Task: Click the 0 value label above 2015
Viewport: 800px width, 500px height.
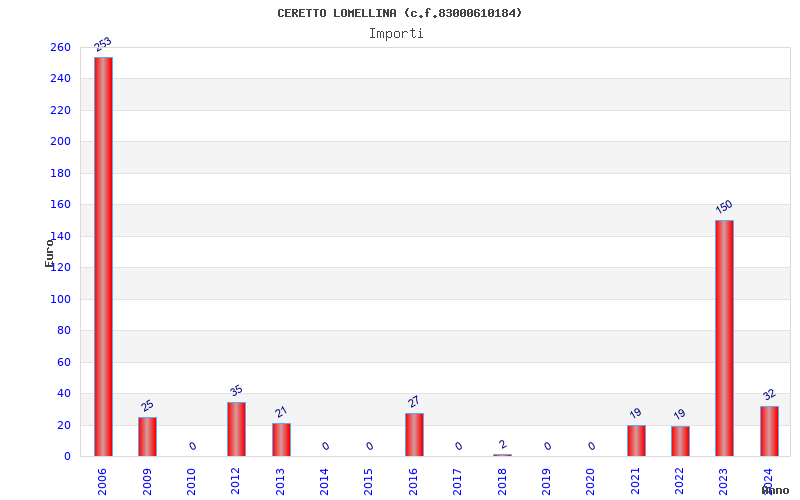Action: click(369, 446)
